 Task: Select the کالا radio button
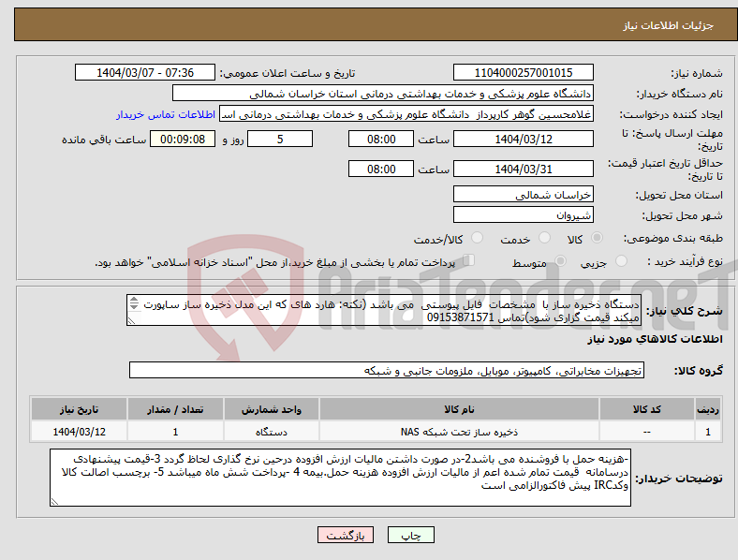click(x=597, y=238)
